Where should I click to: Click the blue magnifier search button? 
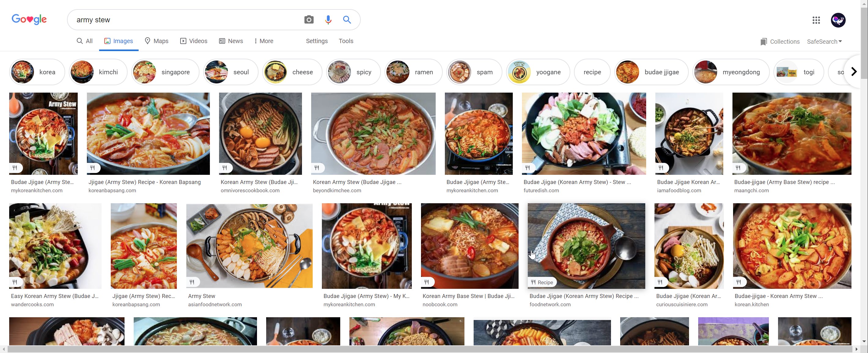(x=347, y=20)
